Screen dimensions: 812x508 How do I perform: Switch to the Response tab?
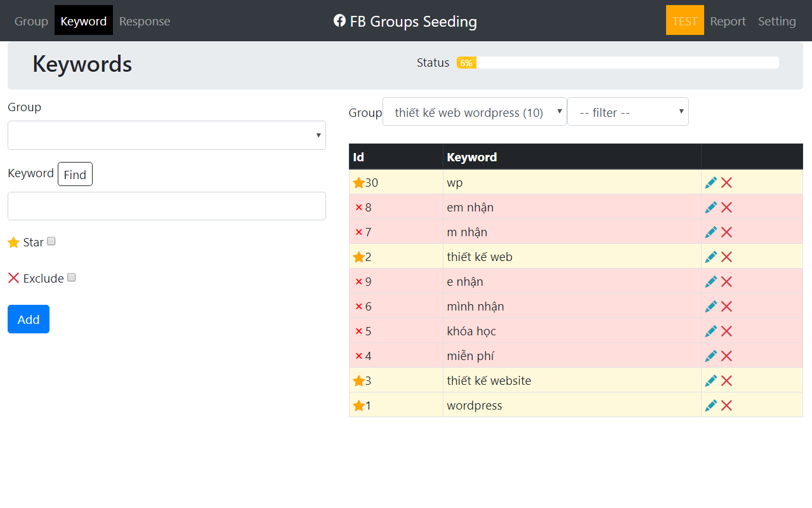[x=145, y=21]
